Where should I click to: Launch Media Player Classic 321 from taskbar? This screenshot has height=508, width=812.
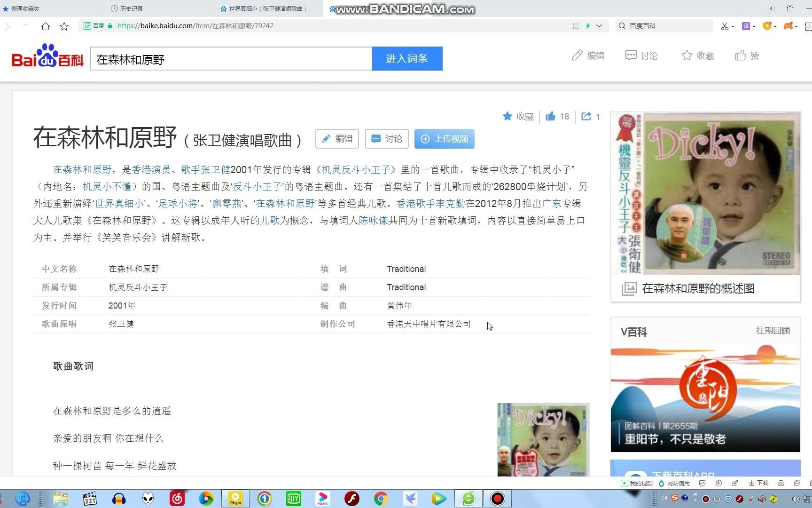(x=89, y=499)
